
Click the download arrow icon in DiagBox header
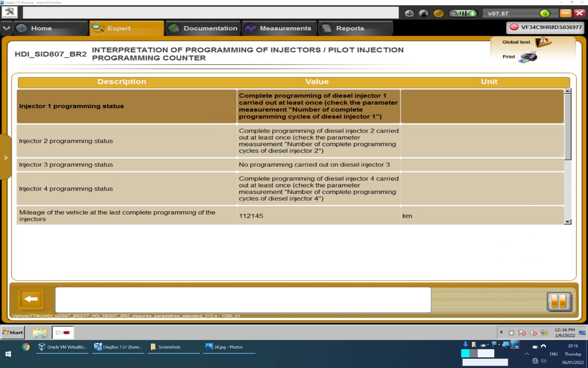(409, 13)
